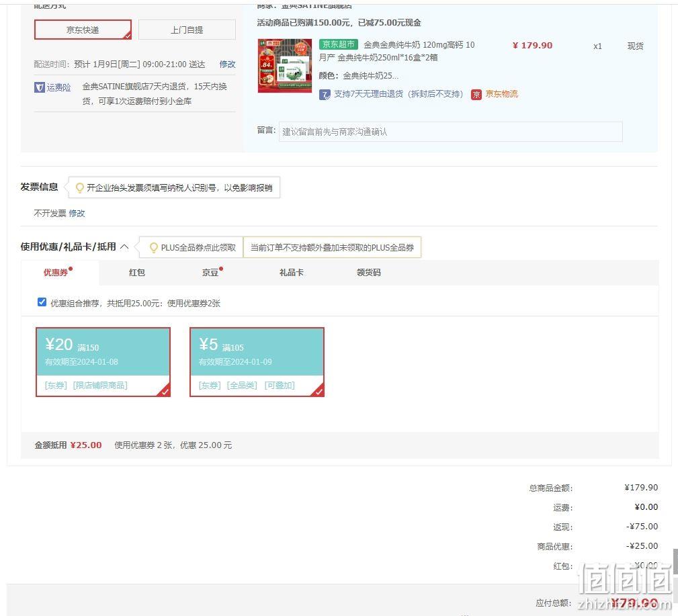The height and width of the screenshot is (616, 678).
Task: Click the ¥179.90 item price
Action: (532, 46)
